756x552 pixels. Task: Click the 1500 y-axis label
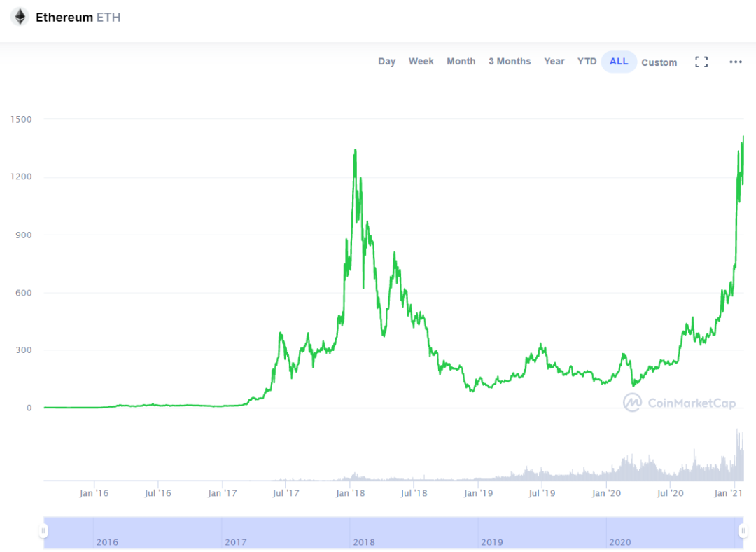[x=21, y=119]
